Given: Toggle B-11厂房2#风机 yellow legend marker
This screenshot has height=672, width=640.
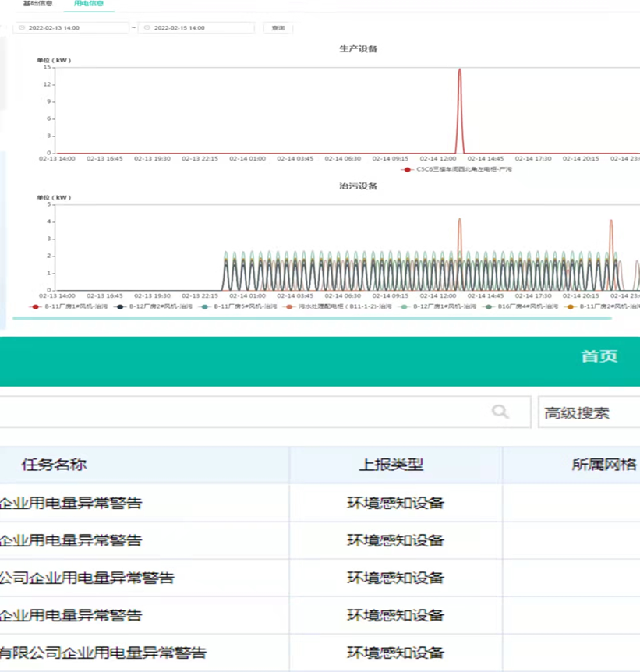Looking at the screenshot, I should click(570, 307).
